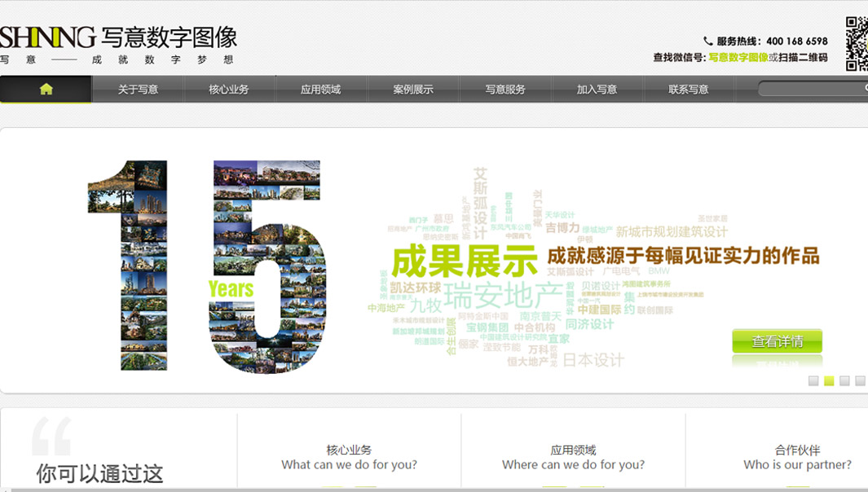Click 恒大地产 in the word cloud
The width and height of the screenshot is (868, 492).
(x=527, y=362)
